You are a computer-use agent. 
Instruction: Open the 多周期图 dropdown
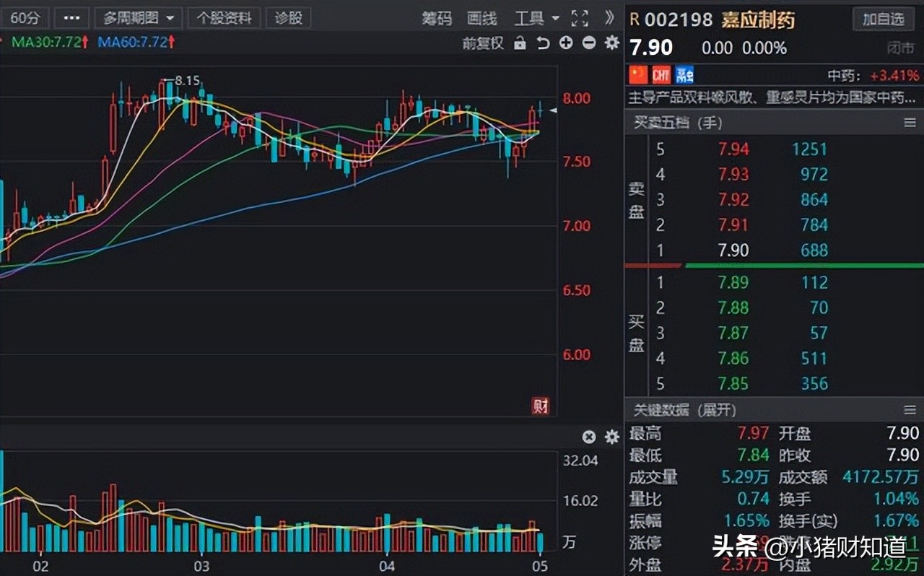pyautogui.click(x=137, y=17)
